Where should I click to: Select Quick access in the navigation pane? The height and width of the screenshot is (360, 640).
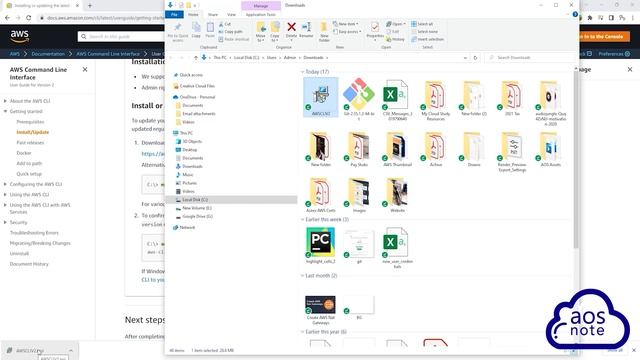[x=191, y=75]
